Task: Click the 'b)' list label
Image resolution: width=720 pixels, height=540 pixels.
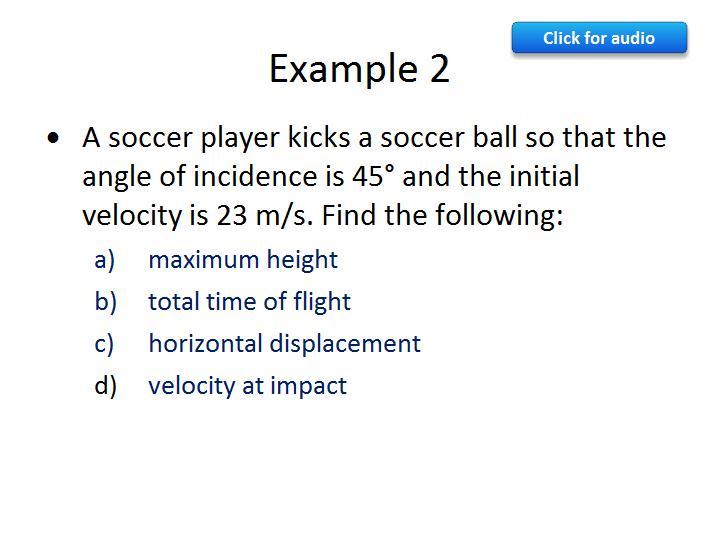Action: (105, 302)
